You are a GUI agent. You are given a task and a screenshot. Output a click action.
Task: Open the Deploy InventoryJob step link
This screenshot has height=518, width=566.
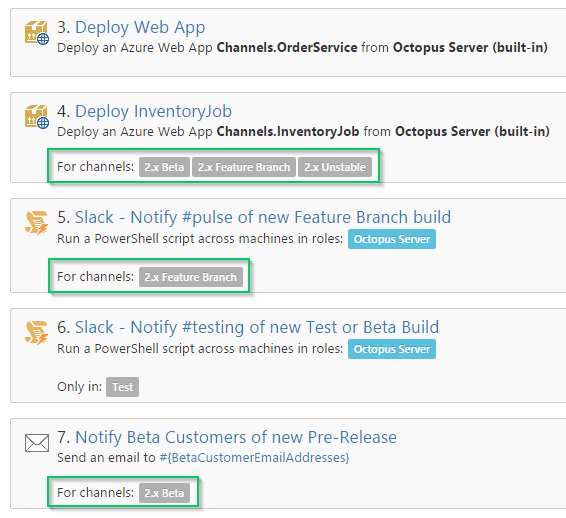(x=153, y=112)
